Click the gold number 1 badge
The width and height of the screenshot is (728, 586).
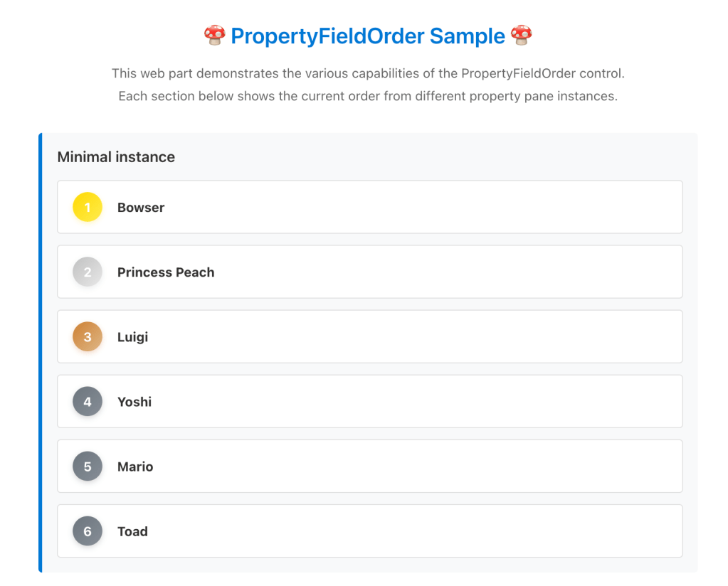[88, 207]
